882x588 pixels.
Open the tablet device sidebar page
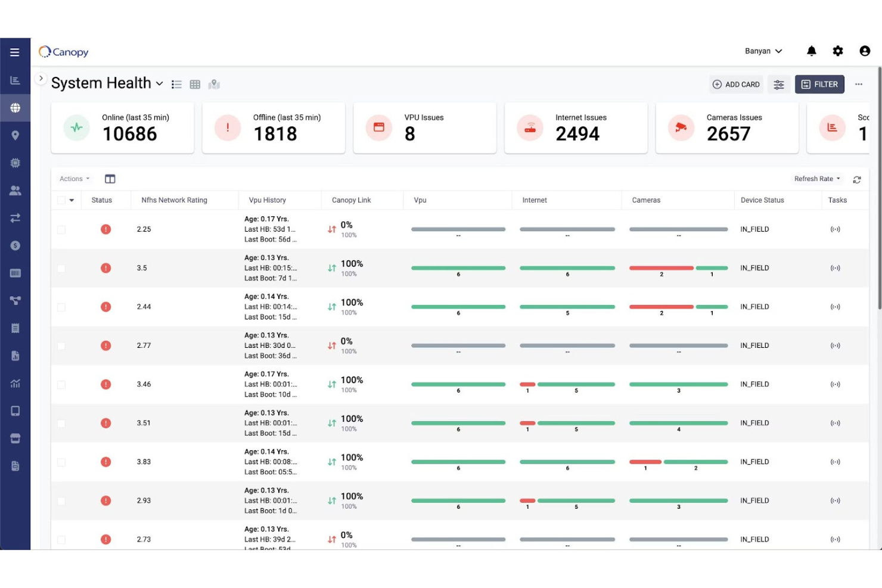[15, 411]
